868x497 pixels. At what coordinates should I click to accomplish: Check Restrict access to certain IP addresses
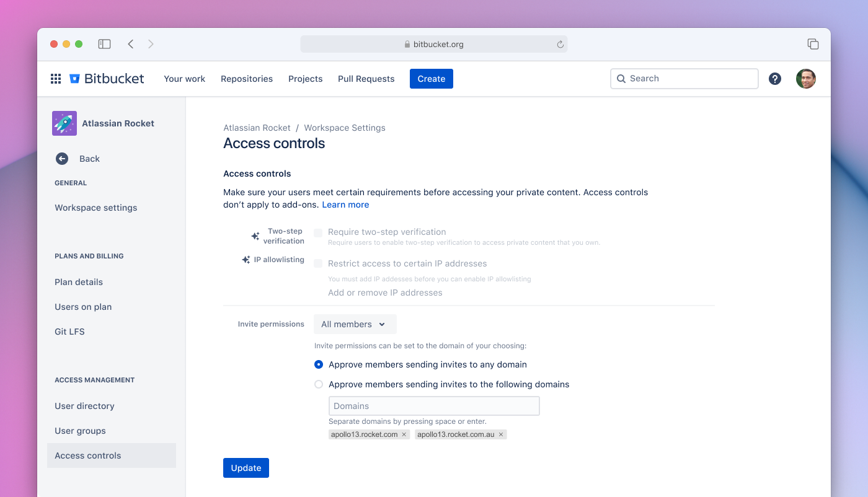[x=318, y=263]
